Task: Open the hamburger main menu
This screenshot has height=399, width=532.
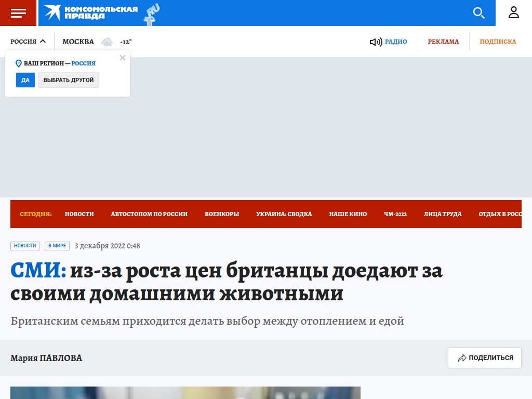Action: [x=18, y=13]
